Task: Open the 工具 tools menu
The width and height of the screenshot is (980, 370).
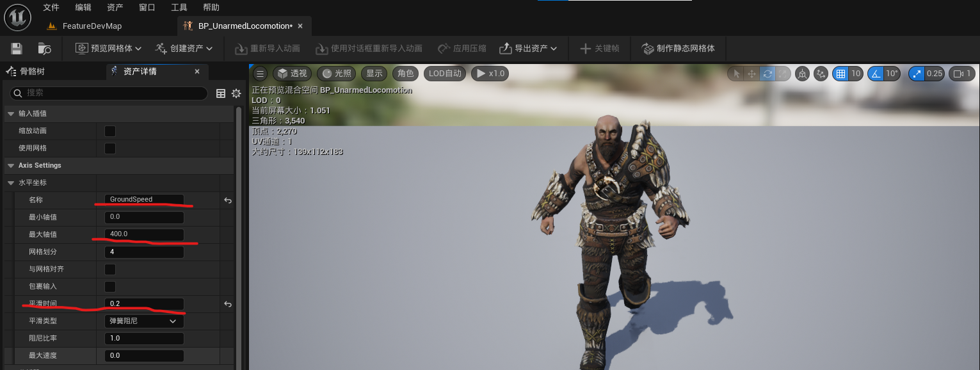Action: (179, 8)
